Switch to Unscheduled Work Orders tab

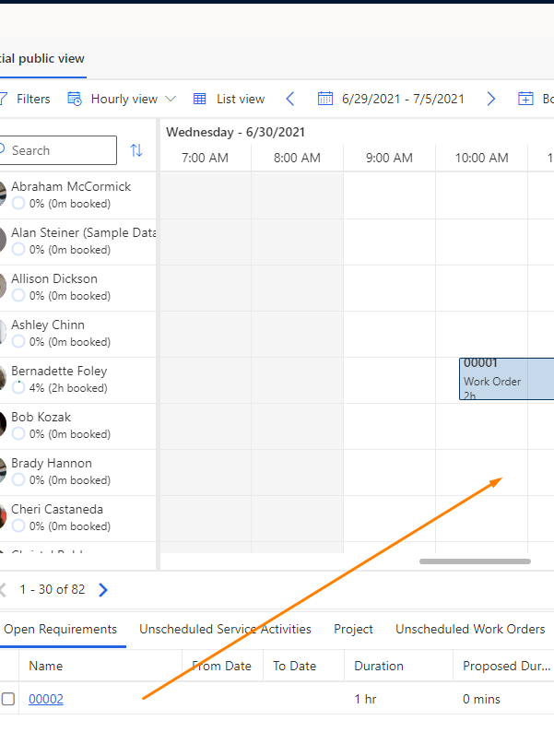tap(470, 629)
